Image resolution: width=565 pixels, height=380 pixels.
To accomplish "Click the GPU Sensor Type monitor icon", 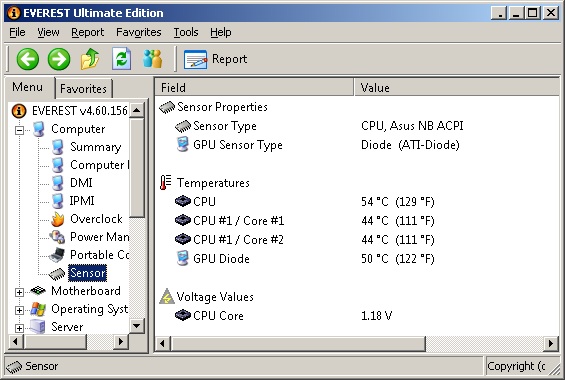I will click(183, 144).
